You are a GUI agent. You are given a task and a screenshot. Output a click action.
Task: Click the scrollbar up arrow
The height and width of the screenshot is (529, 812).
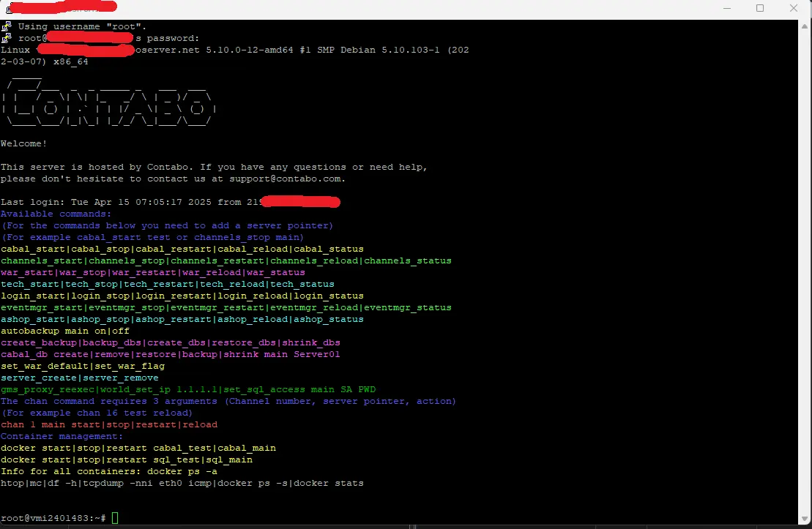coord(805,26)
